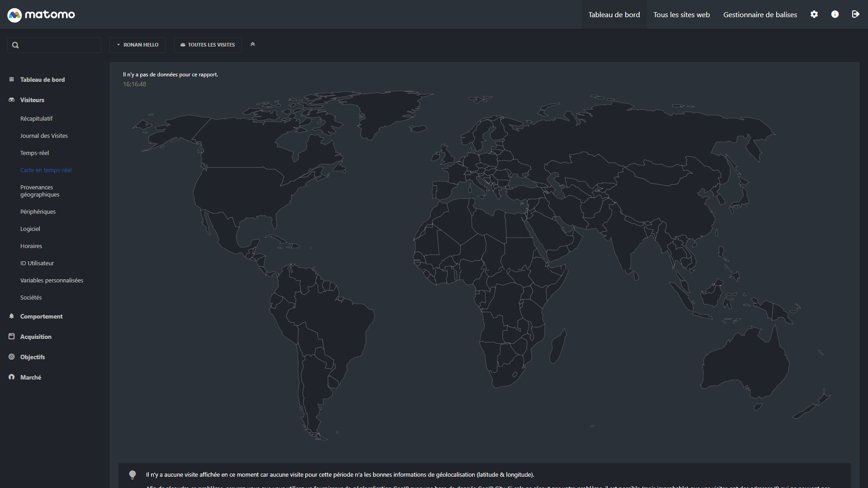Click the Tableau de bord grid icon in the sidebar
This screenshot has width=868, height=488.
pyautogui.click(x=12, y=80)
